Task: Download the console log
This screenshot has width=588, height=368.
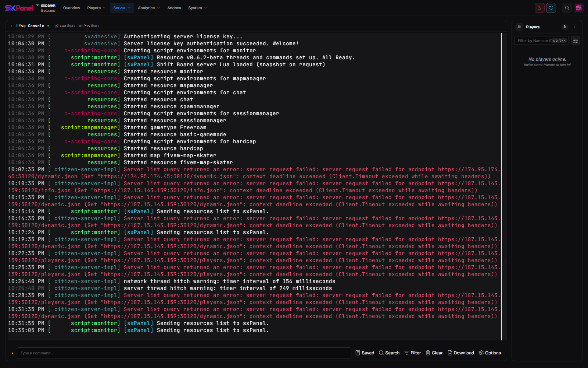Action: [x=460, y=353]
